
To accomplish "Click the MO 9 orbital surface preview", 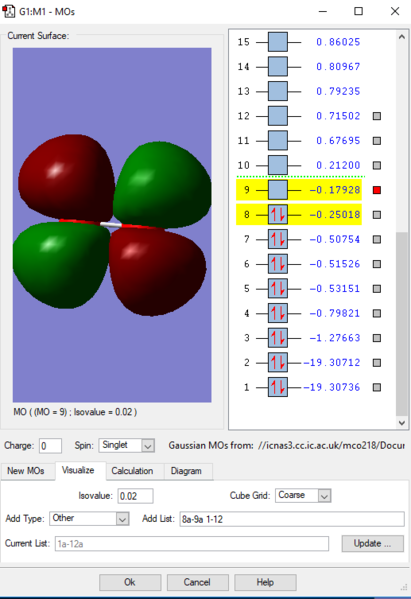I will (x=112, y=225).
